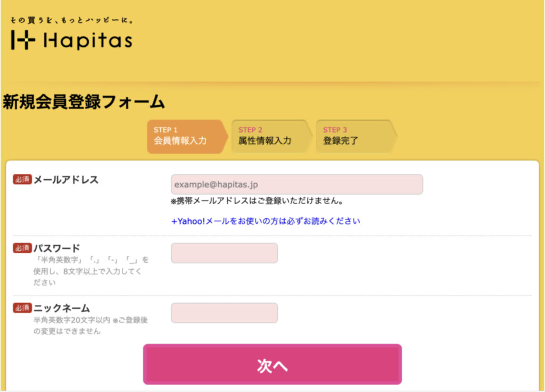
Task: Open the Yahoo!メール notice link
Action: tap(266, 221)
